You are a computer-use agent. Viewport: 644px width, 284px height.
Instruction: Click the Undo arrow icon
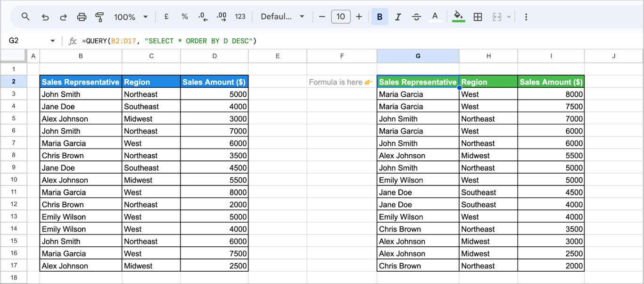point(45,17)
